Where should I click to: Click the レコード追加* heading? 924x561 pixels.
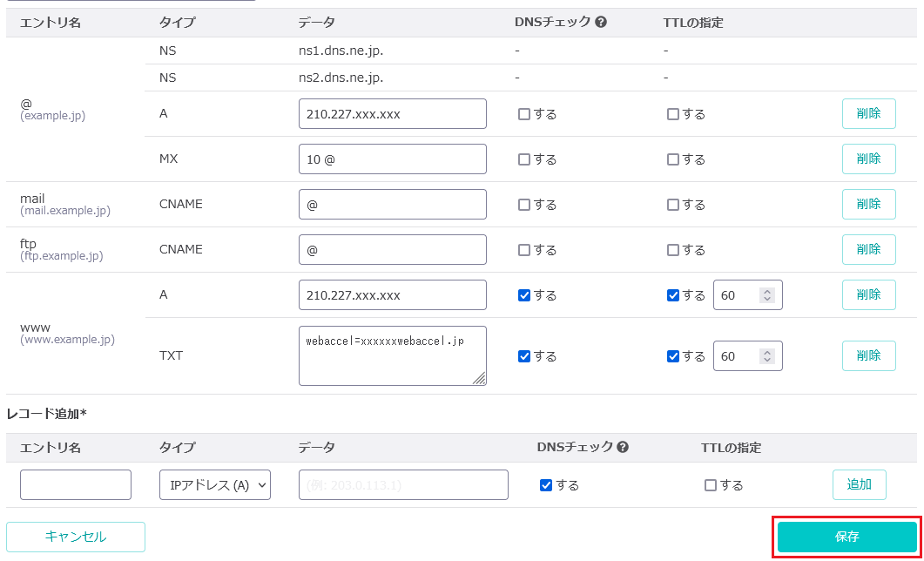point(46,415)
